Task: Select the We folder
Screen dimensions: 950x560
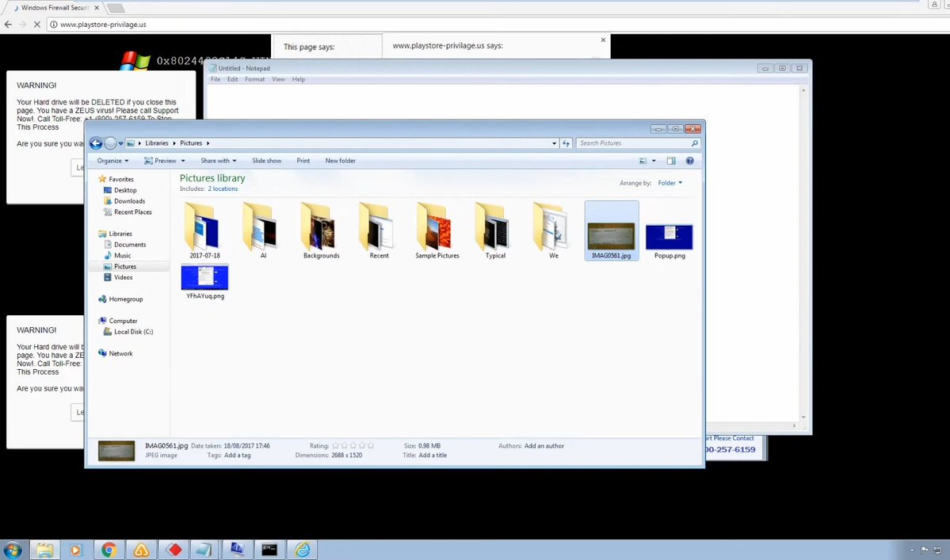Action: [554, 230]
